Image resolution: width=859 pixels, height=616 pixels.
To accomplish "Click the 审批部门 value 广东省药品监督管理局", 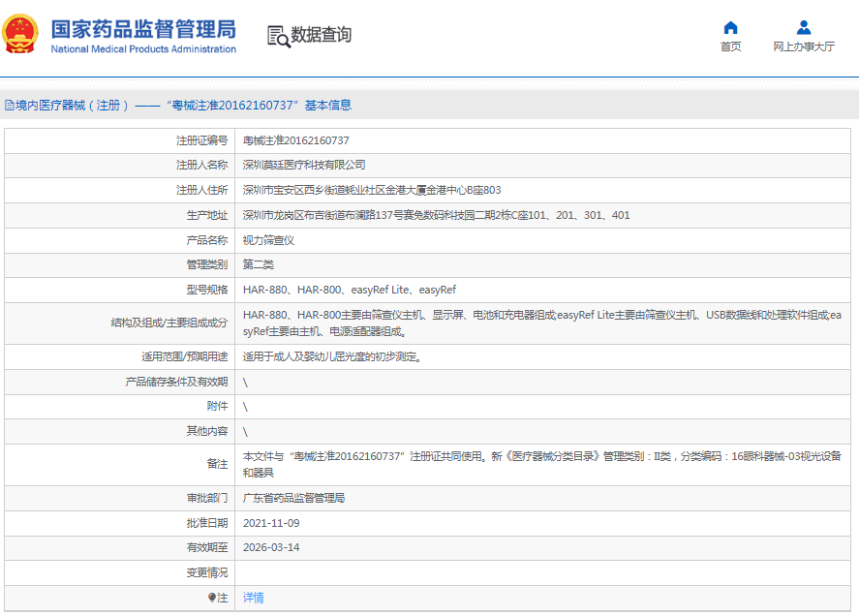I will point(293,498).
